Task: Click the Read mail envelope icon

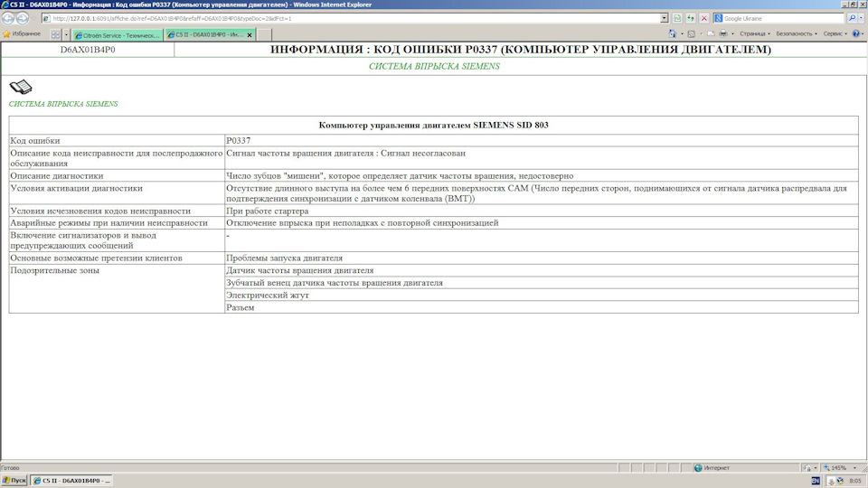Action: click(x=711, y=33)
